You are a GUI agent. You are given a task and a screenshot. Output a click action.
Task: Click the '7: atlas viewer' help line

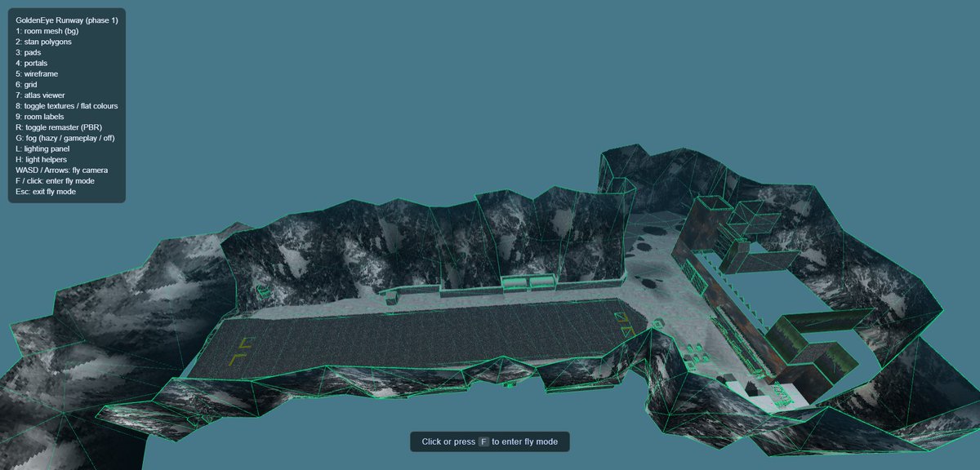pyautogui.click(x=40, y=95)
